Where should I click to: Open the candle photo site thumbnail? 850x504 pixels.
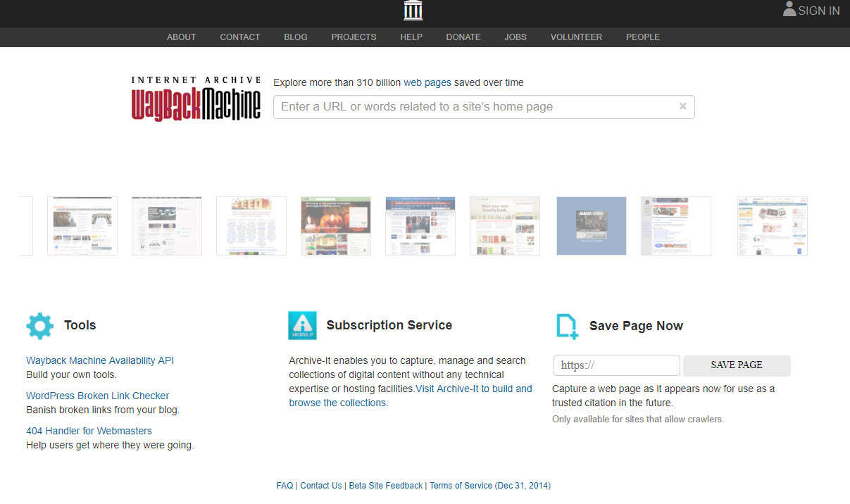(336, 226)
